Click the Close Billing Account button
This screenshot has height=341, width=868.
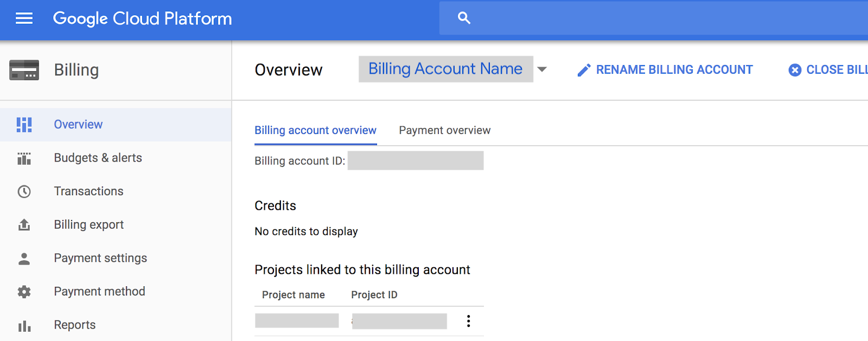(828, 70)
